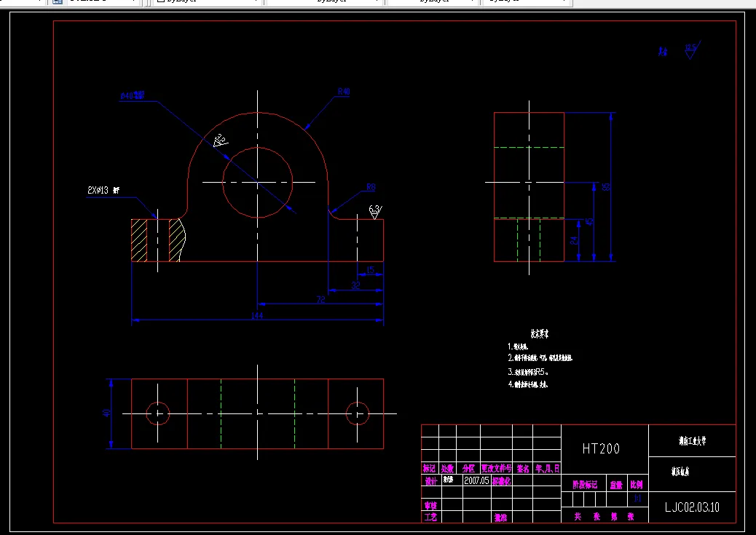This screenshot has height=535, width=756.
Task: Select the 12.5 roughness symbol near sheet corner
Action: [693, 49]
